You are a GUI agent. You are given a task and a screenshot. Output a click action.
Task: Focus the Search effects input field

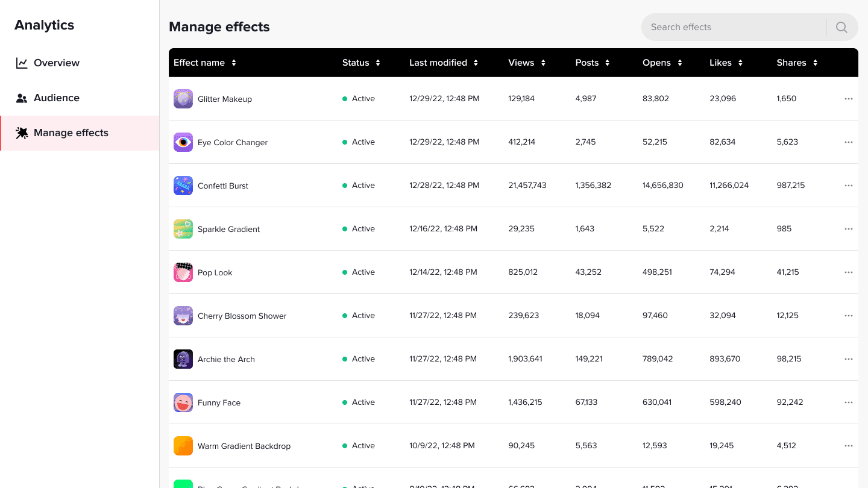click(x=732, y=27)
